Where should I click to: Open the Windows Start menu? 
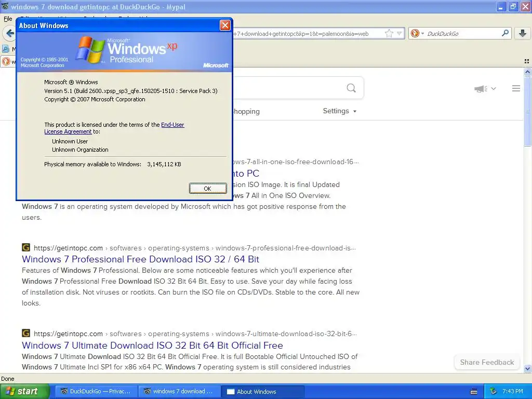pyautogui.click(x=24, y=391)
